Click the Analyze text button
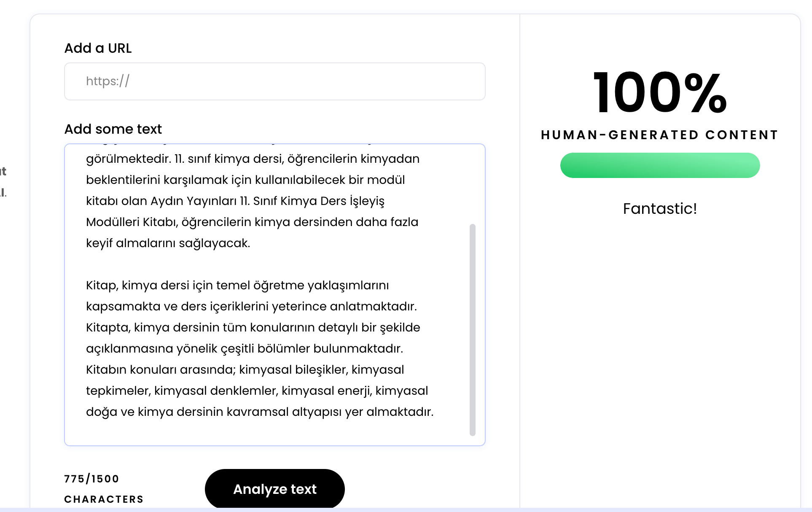The height and width of the screenshot is (512, 812). coord(275,489)
